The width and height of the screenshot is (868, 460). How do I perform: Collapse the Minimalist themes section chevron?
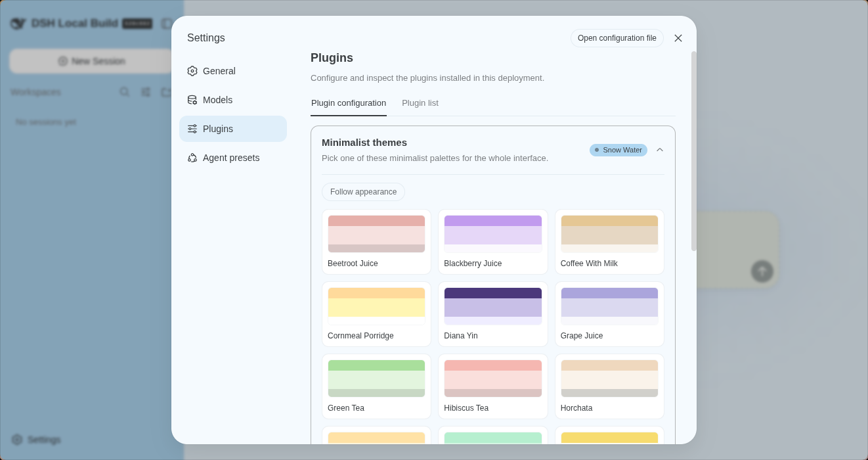[660, 150]
